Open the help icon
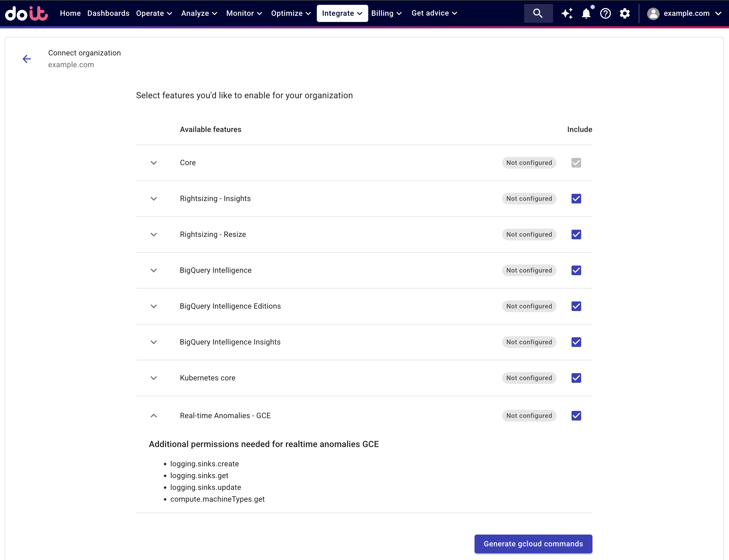 605,13
